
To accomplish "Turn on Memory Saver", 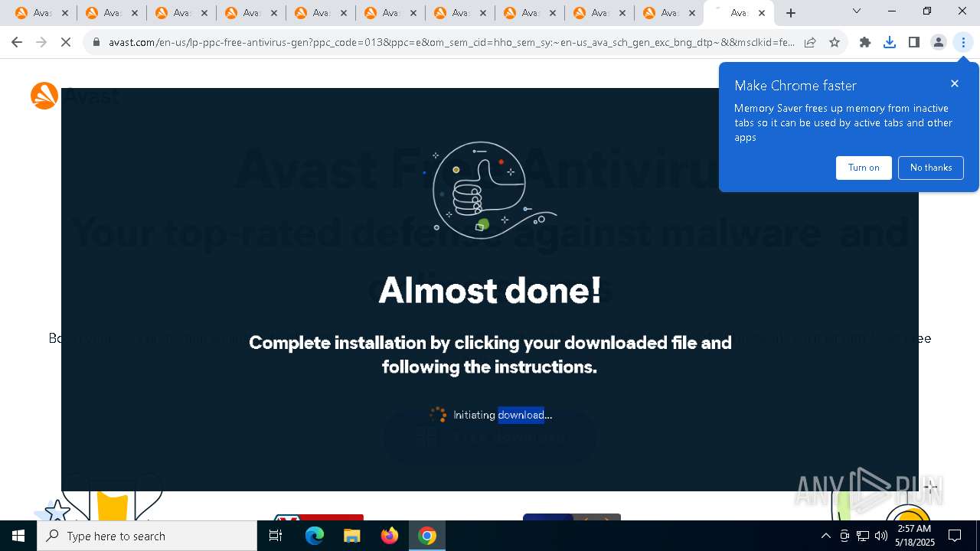I will (864, 168).
